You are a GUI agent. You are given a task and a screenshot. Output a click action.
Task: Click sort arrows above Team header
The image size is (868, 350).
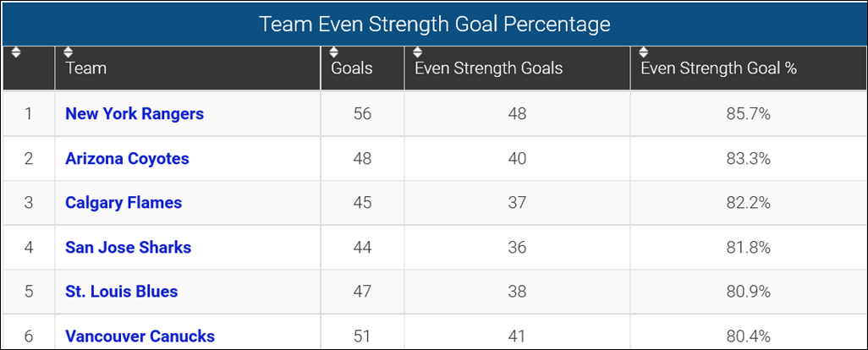point(69,52)
